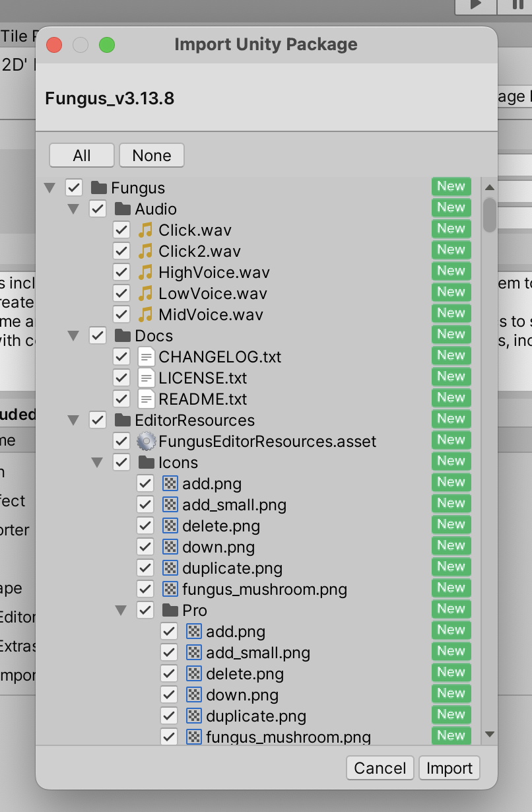The image size is (532, 812).
Task: Select the down.png name under Pro
Action: [242, 695]
